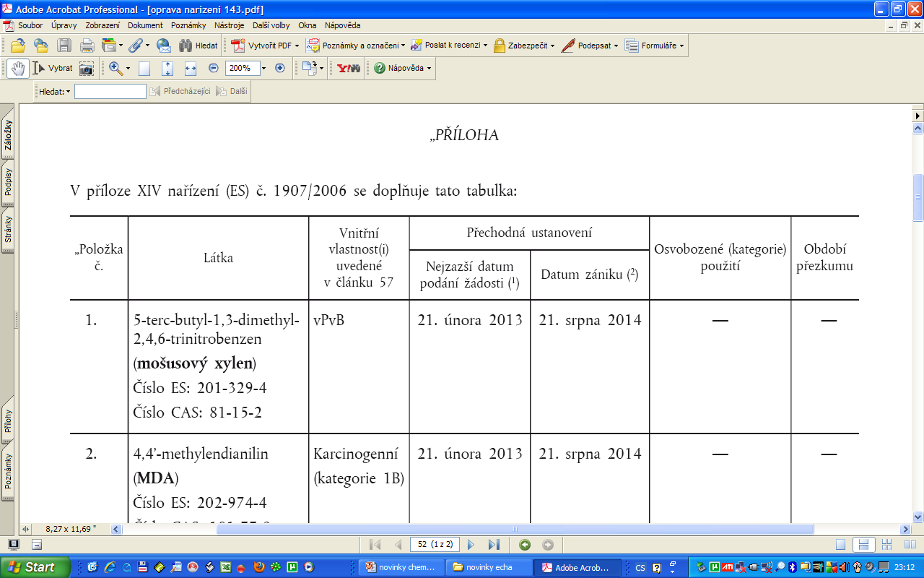Click the Fit Page icon
This screenshot has height=578, width=924.
point(167,68)
